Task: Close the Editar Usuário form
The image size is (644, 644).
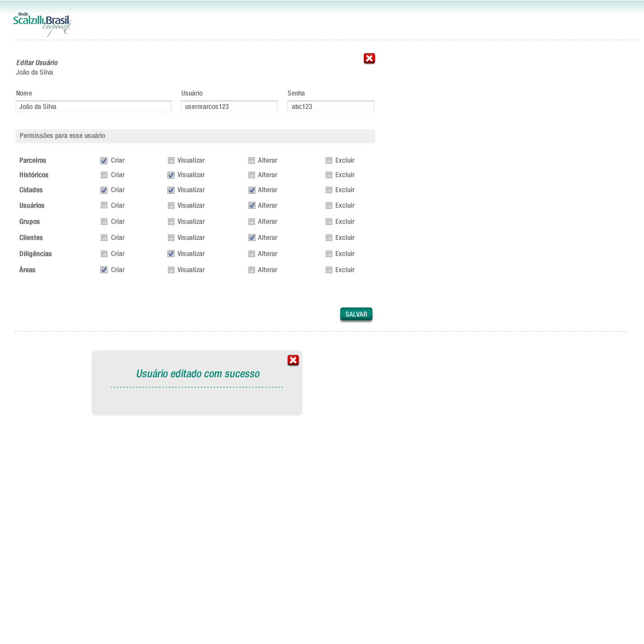Action: coord(369,58)
